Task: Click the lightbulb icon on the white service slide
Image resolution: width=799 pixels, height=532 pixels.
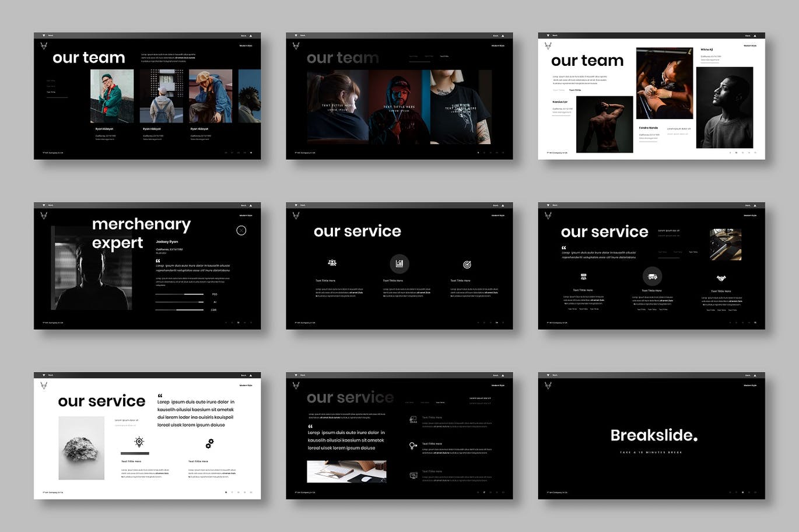Action: [139, 442]
